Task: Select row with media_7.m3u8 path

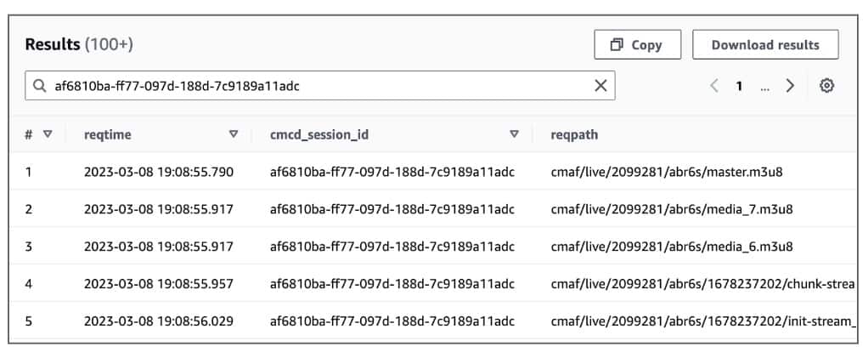Action: coord(671,209)
